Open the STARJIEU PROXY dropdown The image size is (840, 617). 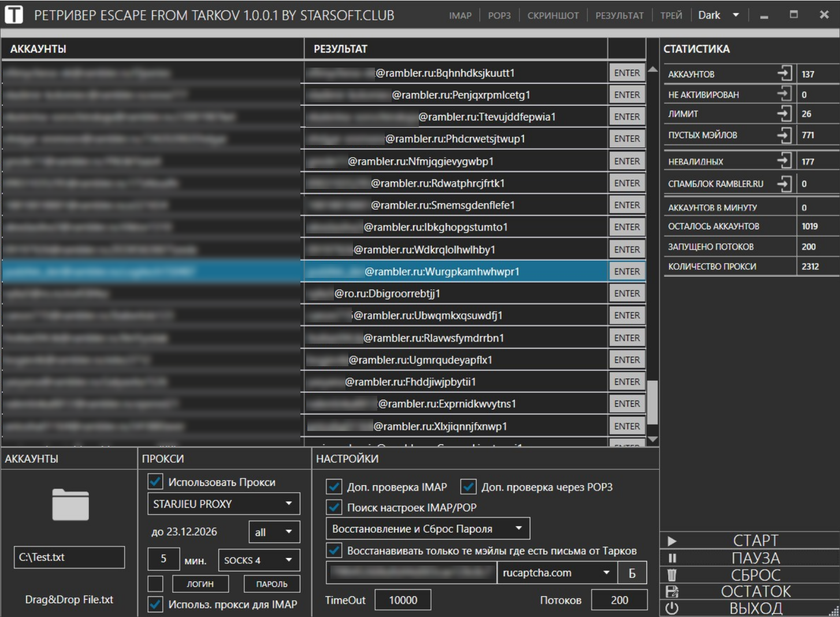(x=224, y=504)
